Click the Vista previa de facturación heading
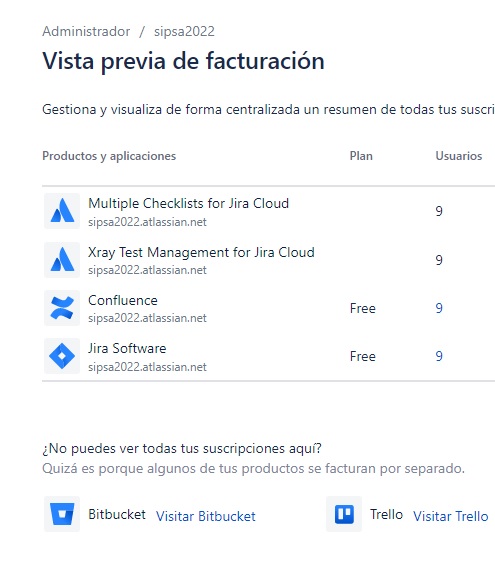 pos(183,61)
